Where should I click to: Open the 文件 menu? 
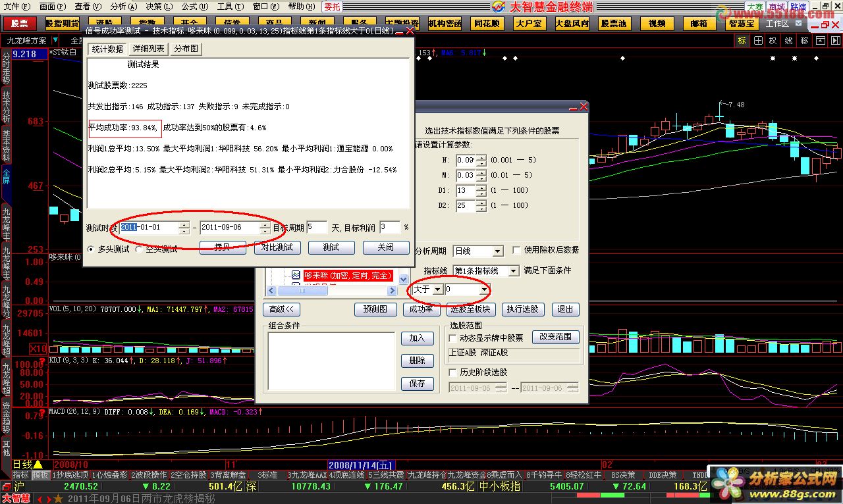tap(16, 7)
